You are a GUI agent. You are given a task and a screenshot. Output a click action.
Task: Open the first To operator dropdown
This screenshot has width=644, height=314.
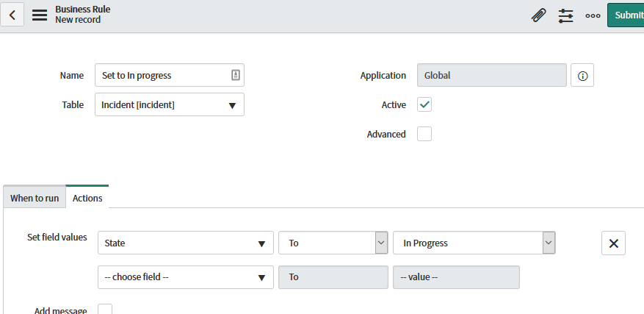(x=333, y=243)
